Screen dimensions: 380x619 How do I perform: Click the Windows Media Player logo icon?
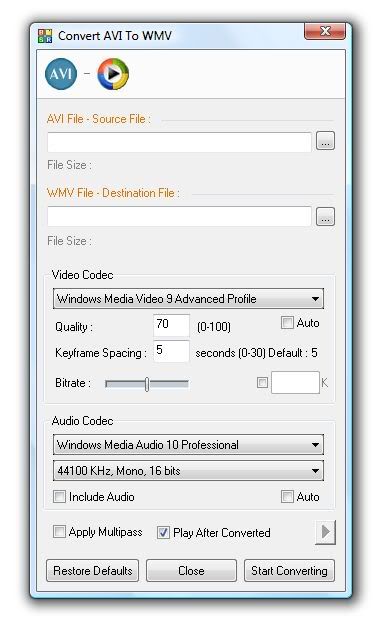(x=113, y=74)
